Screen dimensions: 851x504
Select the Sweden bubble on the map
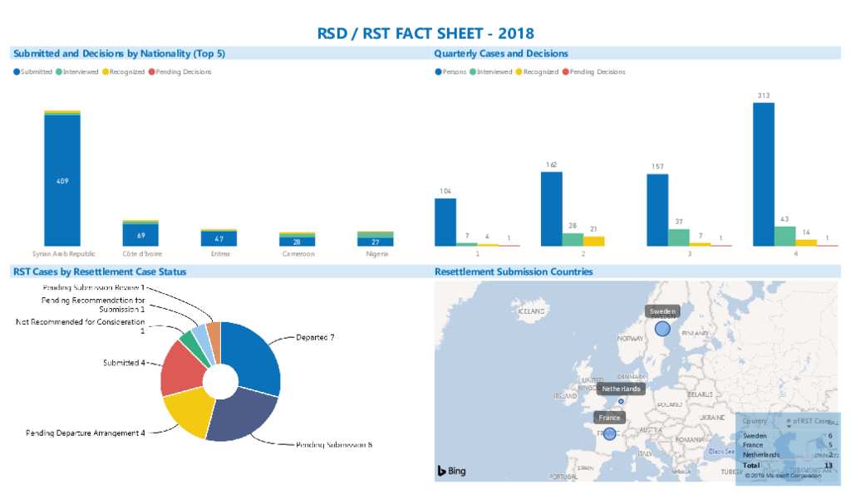tap(662, 329)
